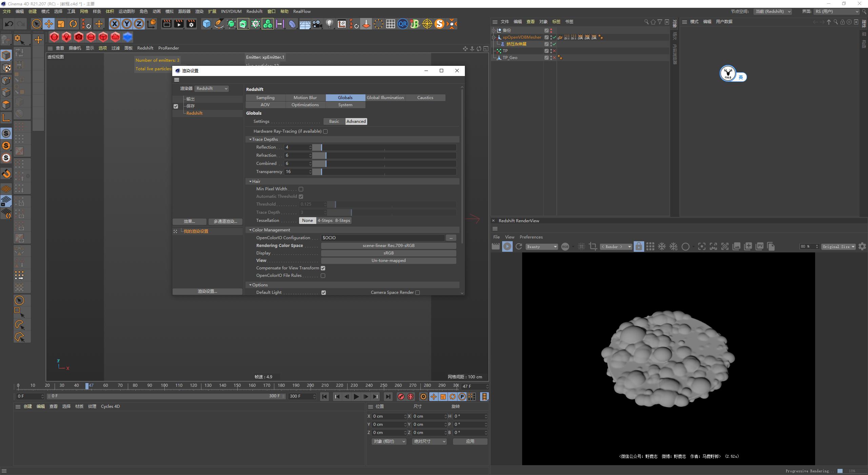Screen dimensions: 868x475
Task: Click the interactive render region QR icon
Action: click(x=403, y=24)
